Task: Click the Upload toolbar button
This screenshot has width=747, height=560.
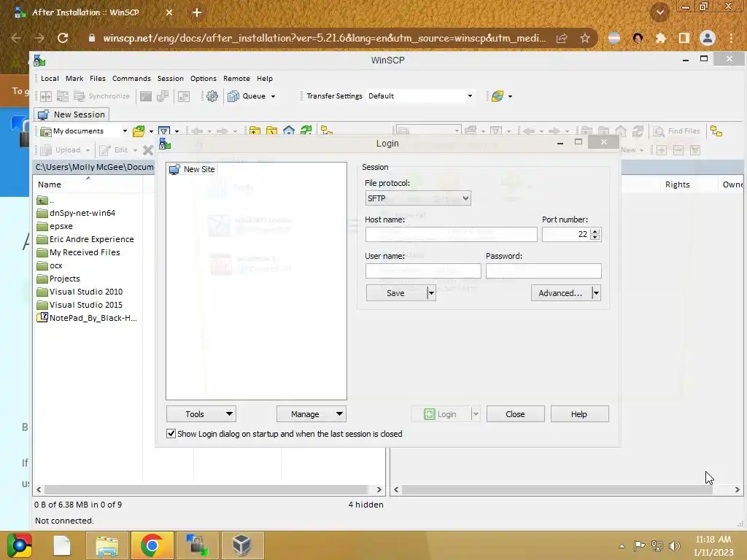Action: pos(65,150)
